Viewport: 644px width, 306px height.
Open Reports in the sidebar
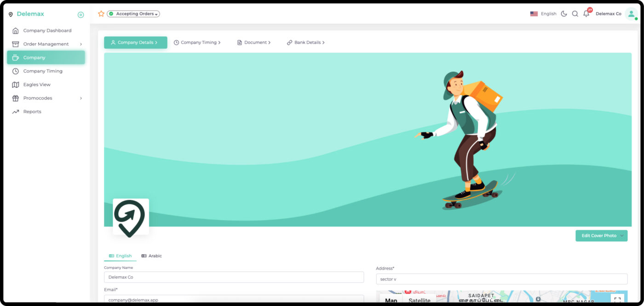coord(32,112)
